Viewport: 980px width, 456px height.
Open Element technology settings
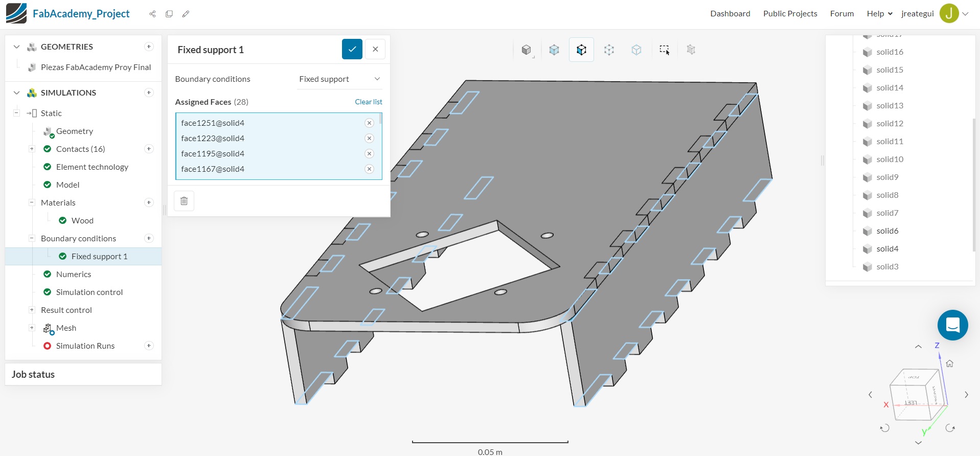click(x=92, y=167)
